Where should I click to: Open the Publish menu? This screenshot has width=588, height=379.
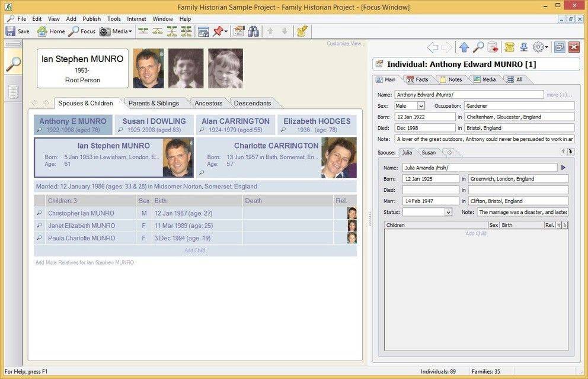pyautogui.click(x=91, y=19)
